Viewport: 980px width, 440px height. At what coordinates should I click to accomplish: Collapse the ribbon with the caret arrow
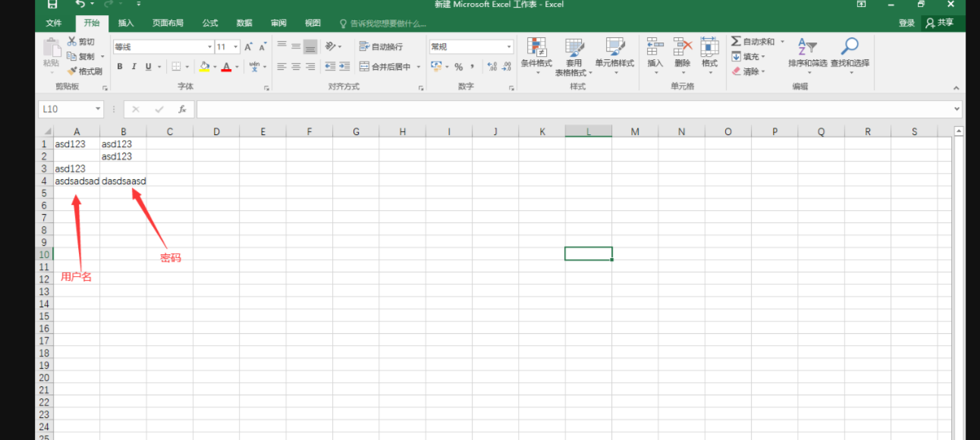tap(957, 87)
